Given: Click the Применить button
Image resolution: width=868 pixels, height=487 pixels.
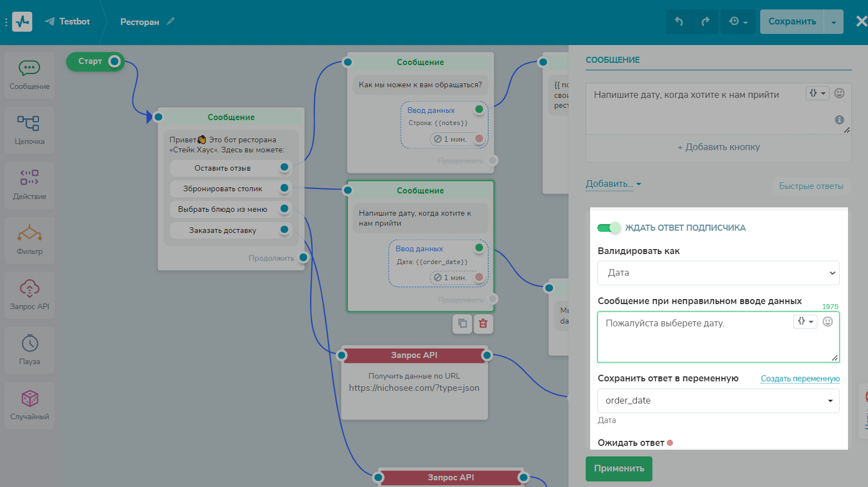Looking at the screenshot, I should click(618, 469).
